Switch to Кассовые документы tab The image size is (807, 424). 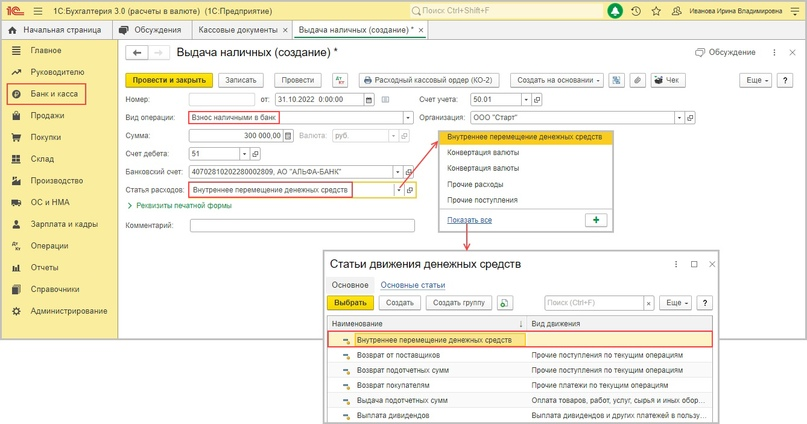point(238,30)
